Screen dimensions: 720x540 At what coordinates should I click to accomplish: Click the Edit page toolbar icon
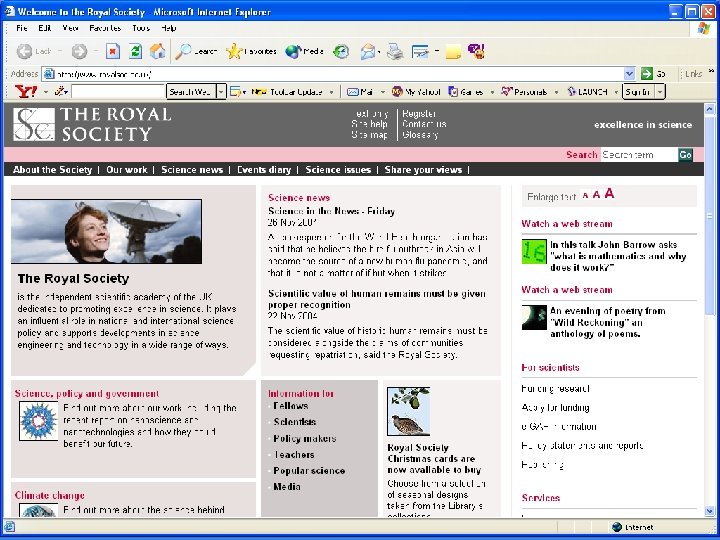tap(420, 51)
